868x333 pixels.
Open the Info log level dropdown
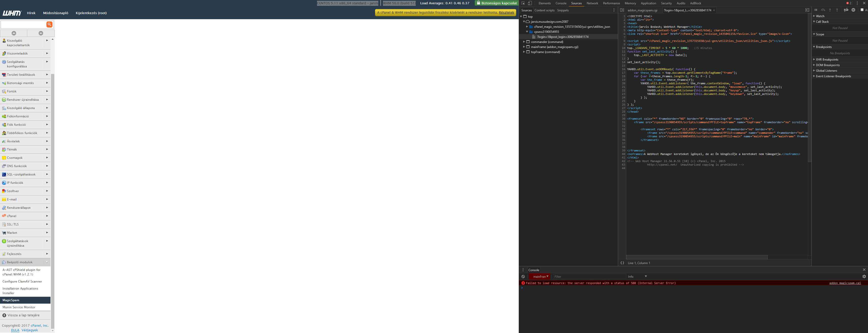[x=637, y=276]
